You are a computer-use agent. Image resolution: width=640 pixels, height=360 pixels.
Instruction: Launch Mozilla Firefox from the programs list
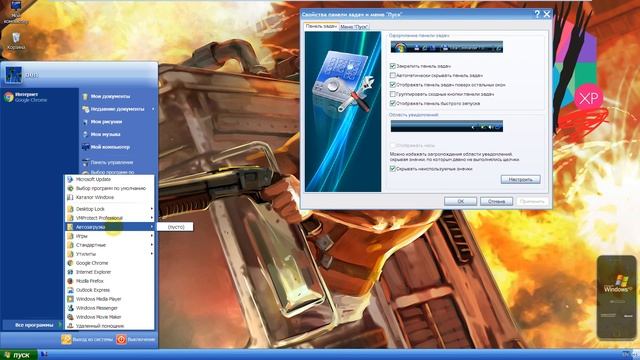tap(70, 281)
